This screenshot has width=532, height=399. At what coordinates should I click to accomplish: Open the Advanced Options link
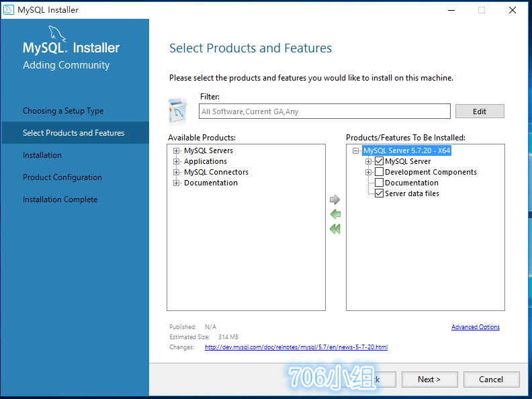pyautogui.click(x=476, y=327)
